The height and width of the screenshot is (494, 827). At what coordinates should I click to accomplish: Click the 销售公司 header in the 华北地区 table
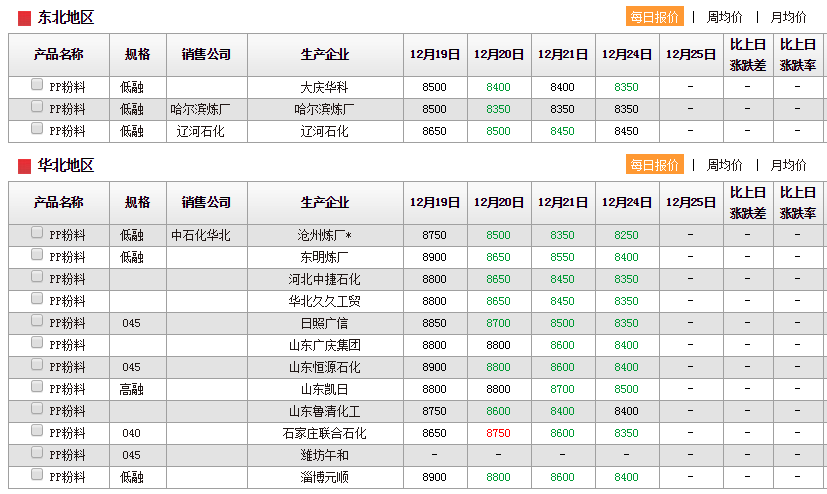click(206, 202)
